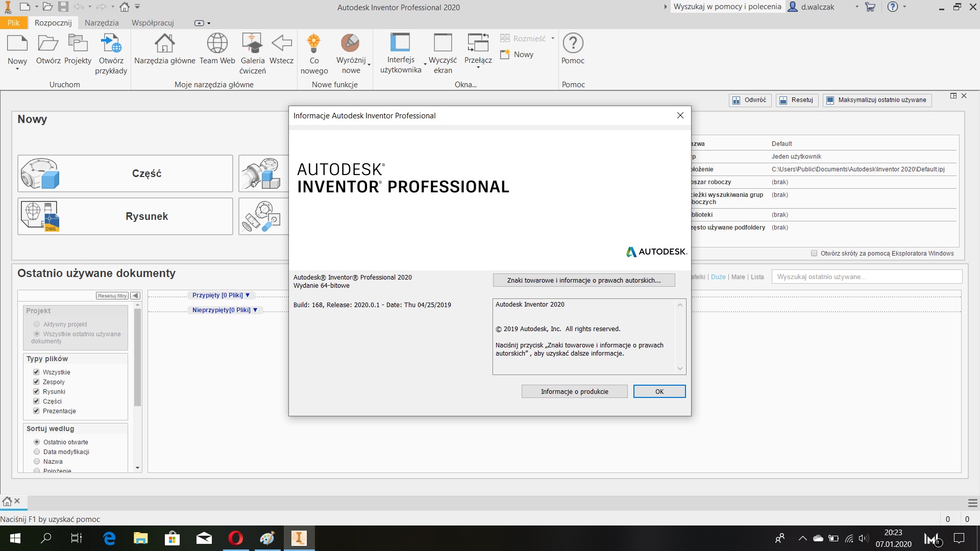Uncheck the Zespoły file type checkbox

click(36, 382)
